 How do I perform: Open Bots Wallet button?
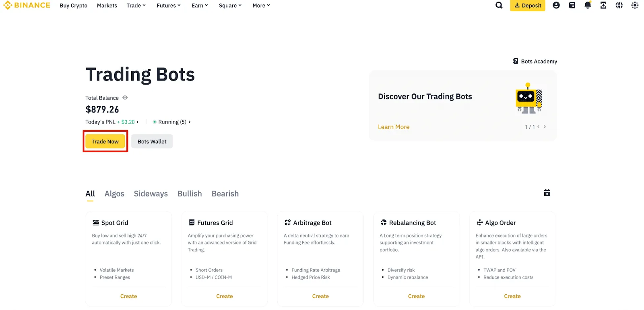pyautogui.click(x=152, y=141)
